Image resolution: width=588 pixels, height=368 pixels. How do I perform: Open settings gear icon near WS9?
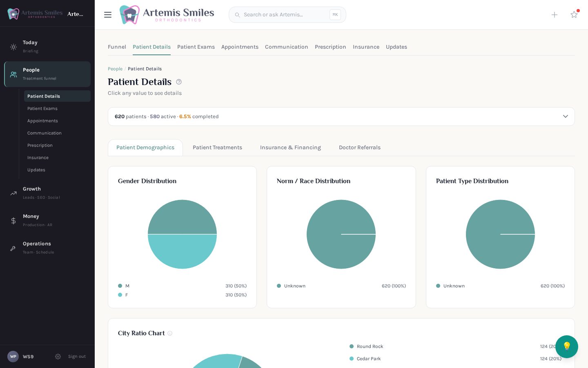[58, 357]
